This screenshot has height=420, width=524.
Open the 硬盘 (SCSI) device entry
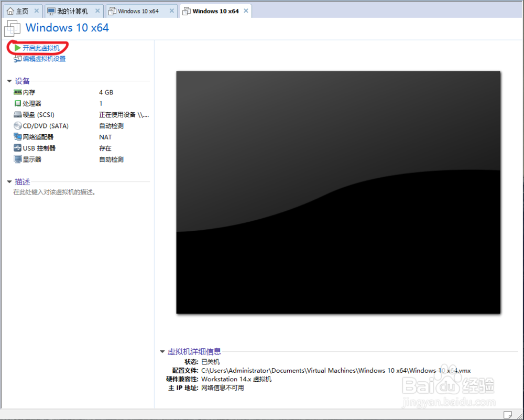38,115
